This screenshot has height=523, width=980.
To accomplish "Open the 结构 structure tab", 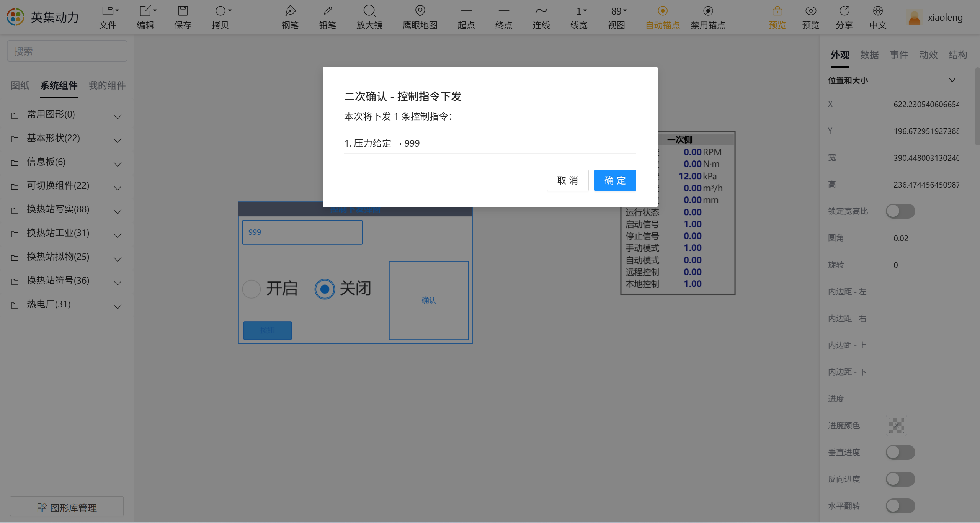I will coord(958,55).
